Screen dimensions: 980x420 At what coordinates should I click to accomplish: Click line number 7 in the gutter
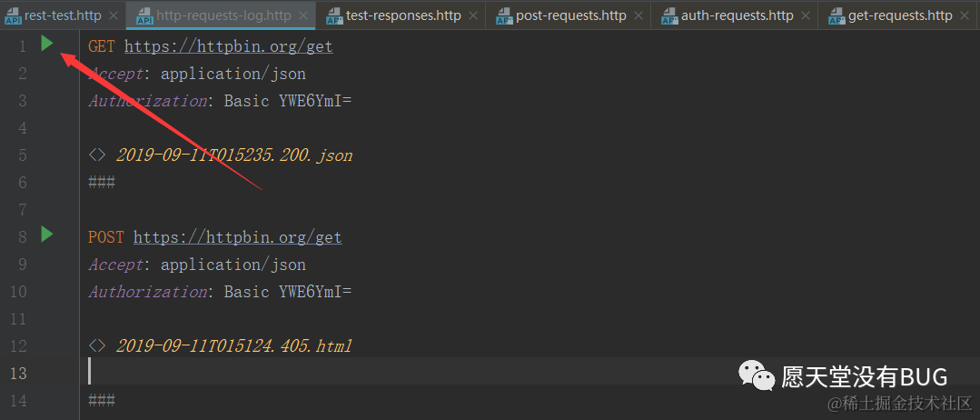coord(23,209)
